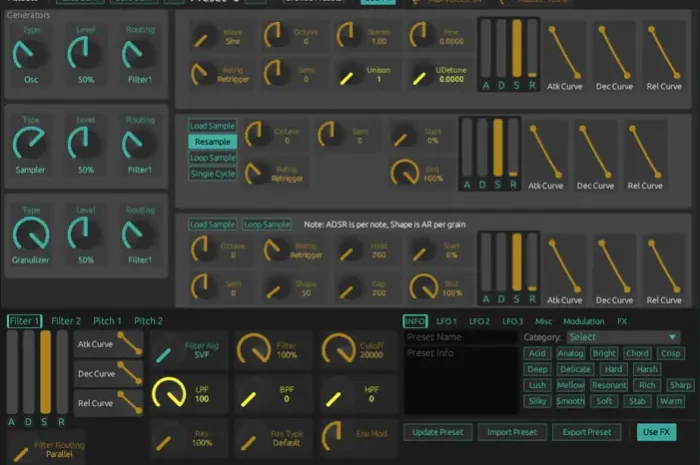Switch to the Modulation tab
This screenshot has width=700, height=465.
(x=583, y=321)
